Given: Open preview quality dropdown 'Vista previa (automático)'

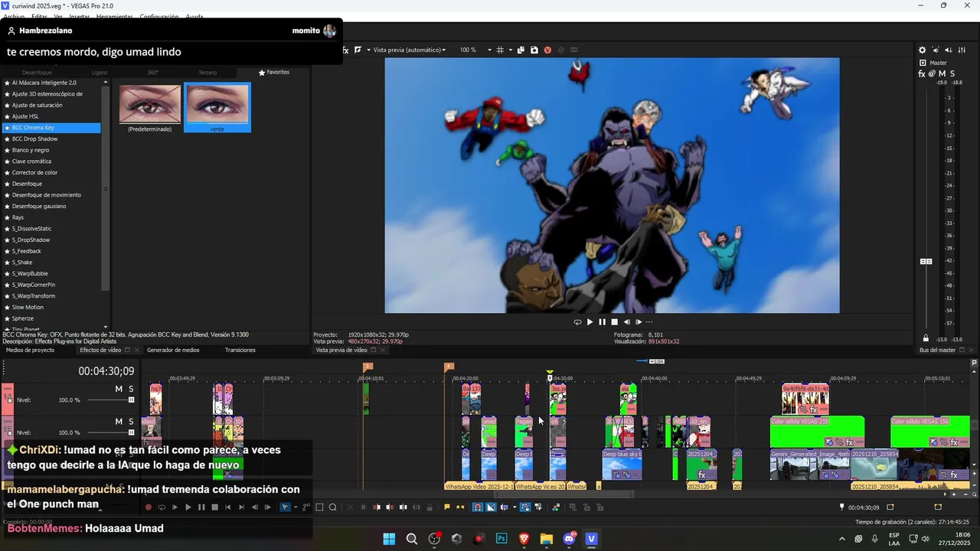Looking at the screenshot, I should tap(410, 50).
